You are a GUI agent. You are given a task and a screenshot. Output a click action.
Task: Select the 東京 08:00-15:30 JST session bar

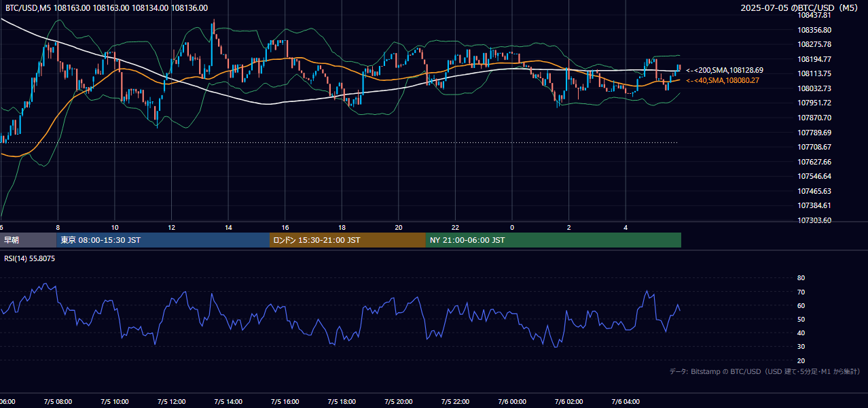click(x=163, y=240)
